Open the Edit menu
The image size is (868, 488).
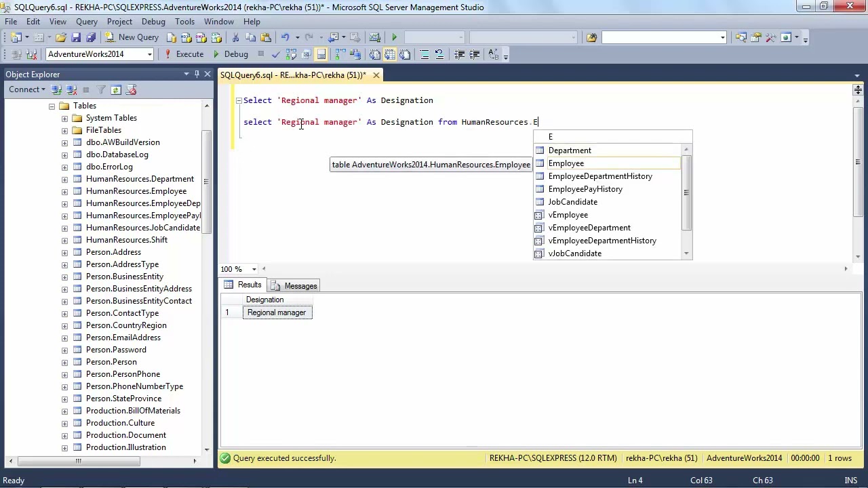tap(33, 22)
